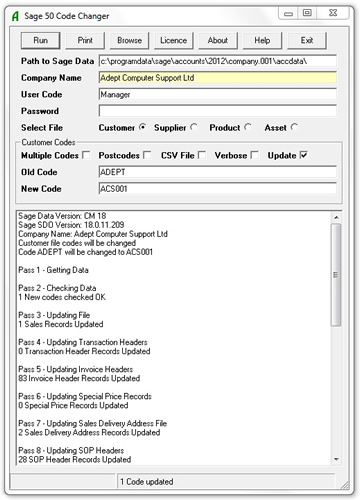Viewport: 360px width, 500px height.
Task: Click log line 'Code ADEPT will be changed to ACS001'
Action: point(85,252)
